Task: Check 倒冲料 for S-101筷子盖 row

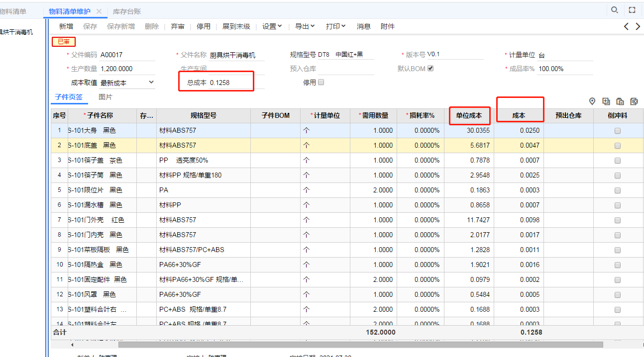Action: (x=618, y=161)
